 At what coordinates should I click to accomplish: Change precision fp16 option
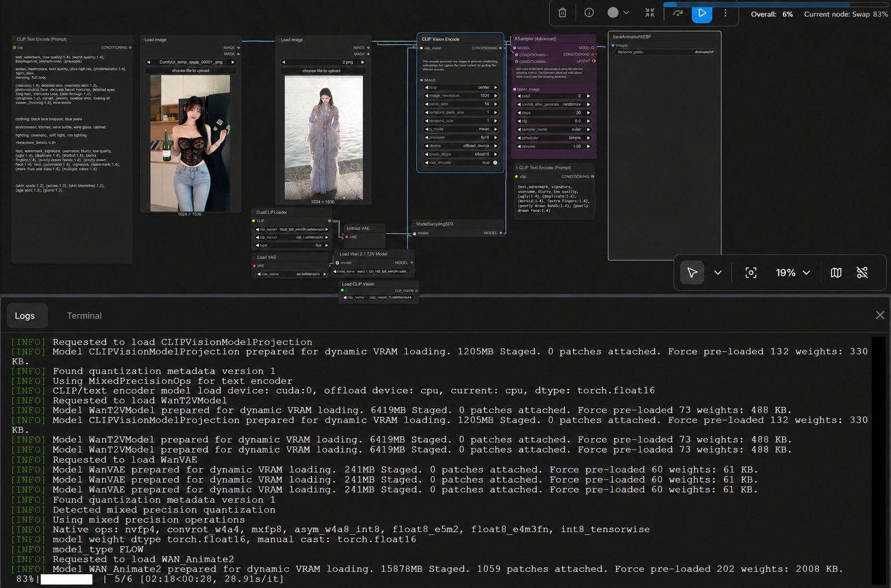click(x=461, y=138)
